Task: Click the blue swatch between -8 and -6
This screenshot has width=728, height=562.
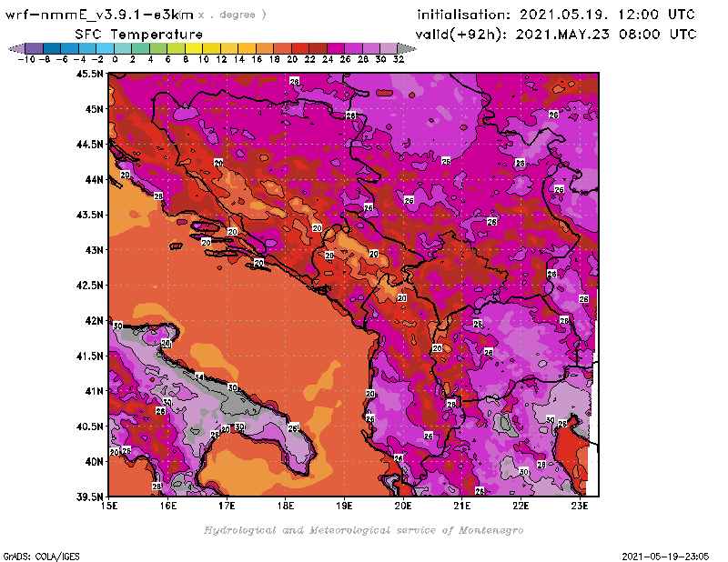Action: coord(53,48)
